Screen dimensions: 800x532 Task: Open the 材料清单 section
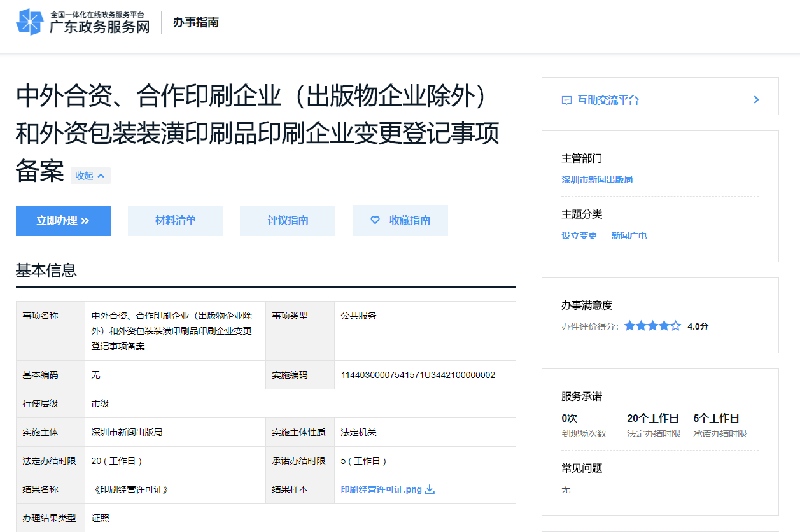pos(176,220)
